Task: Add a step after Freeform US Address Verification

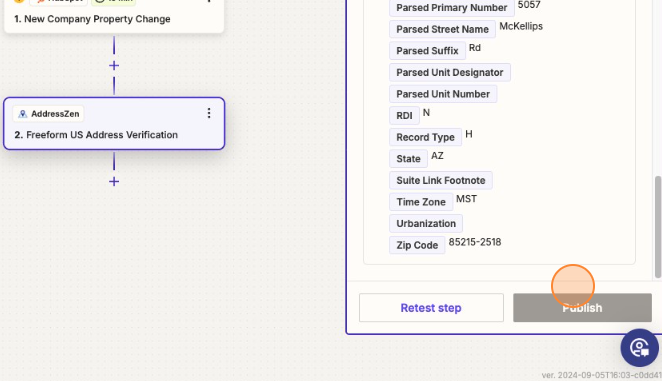Action: 114,182
